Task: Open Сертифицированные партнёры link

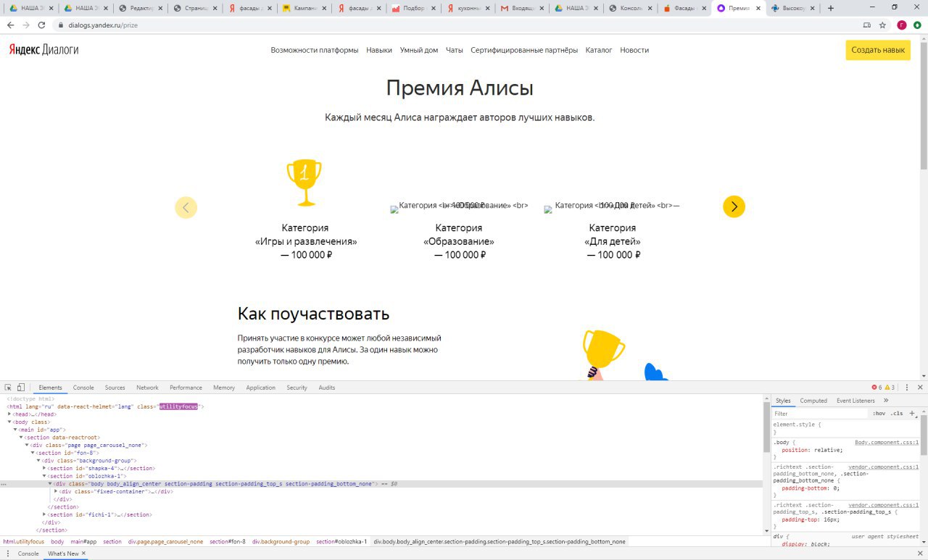Action: [524, 50]
